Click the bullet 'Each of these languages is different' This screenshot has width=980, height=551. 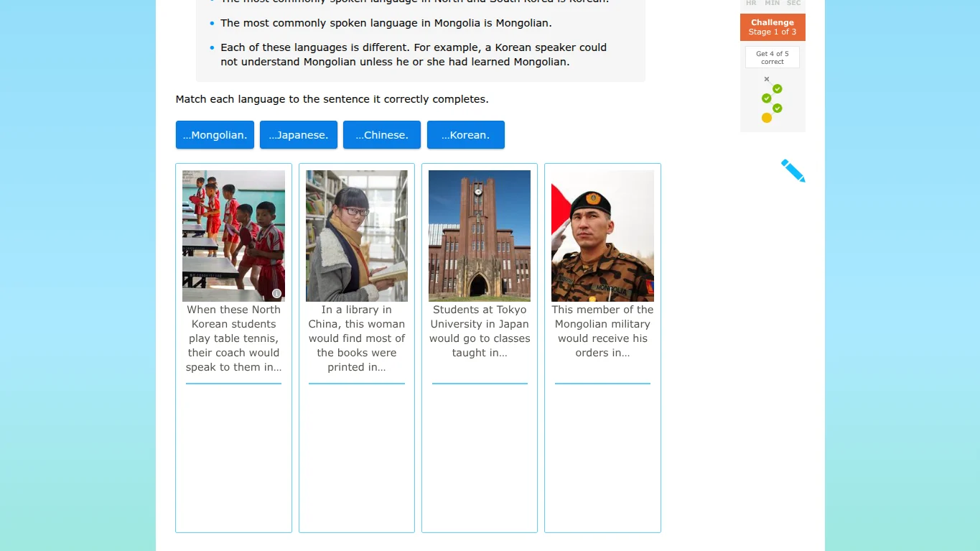[x=414, y=55]
